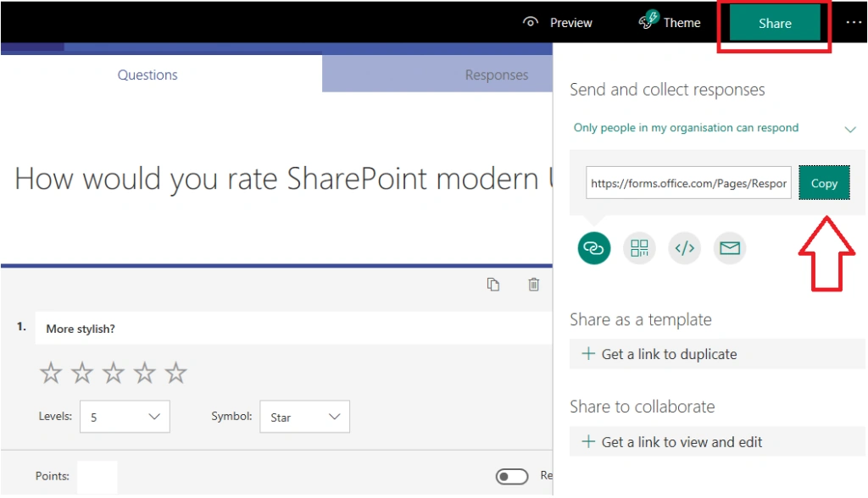The width and height of the screenshot is (868, 498).
Task: Click the 'Share to collaborate' heading
Action: click(x=643, y=407)
